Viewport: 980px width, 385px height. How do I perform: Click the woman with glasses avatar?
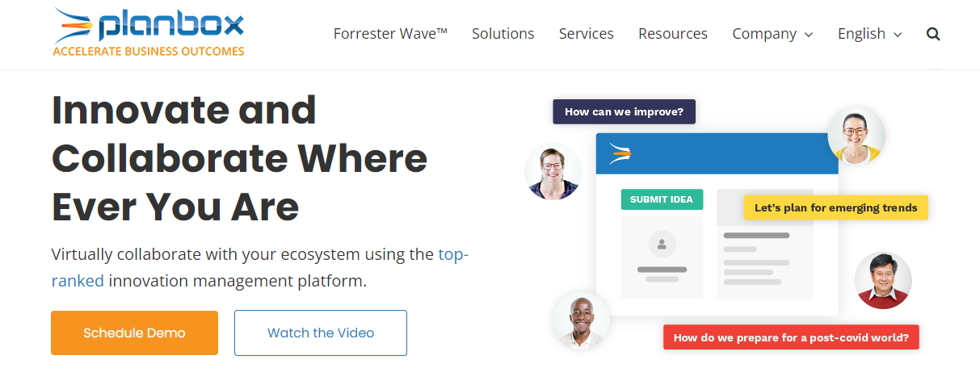pos(553,172)
